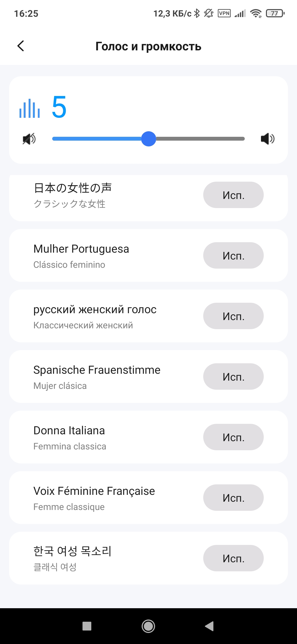Tap the volume level number 5
297x644 pixels.
[x=59, y=107]
